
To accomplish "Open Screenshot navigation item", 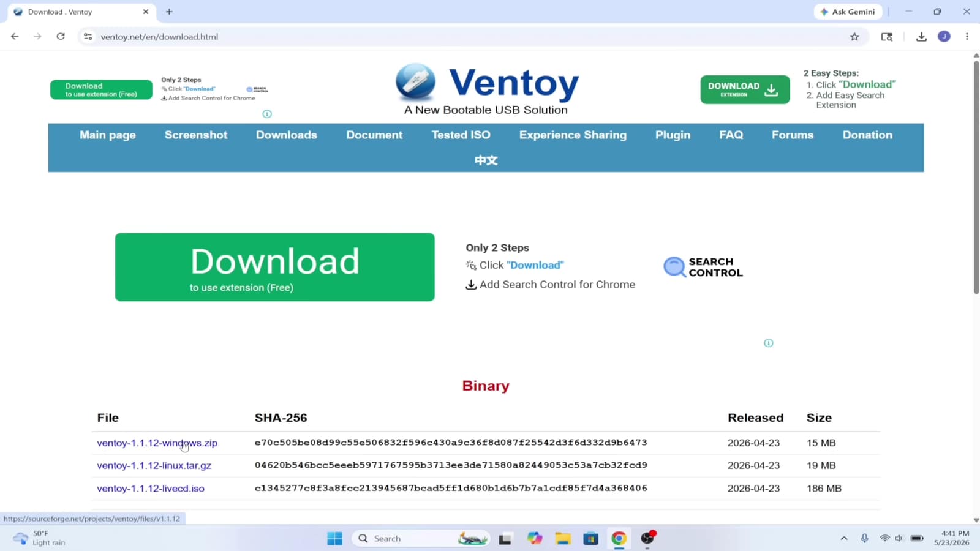I will pyautogui.click(x=196, y=135).
